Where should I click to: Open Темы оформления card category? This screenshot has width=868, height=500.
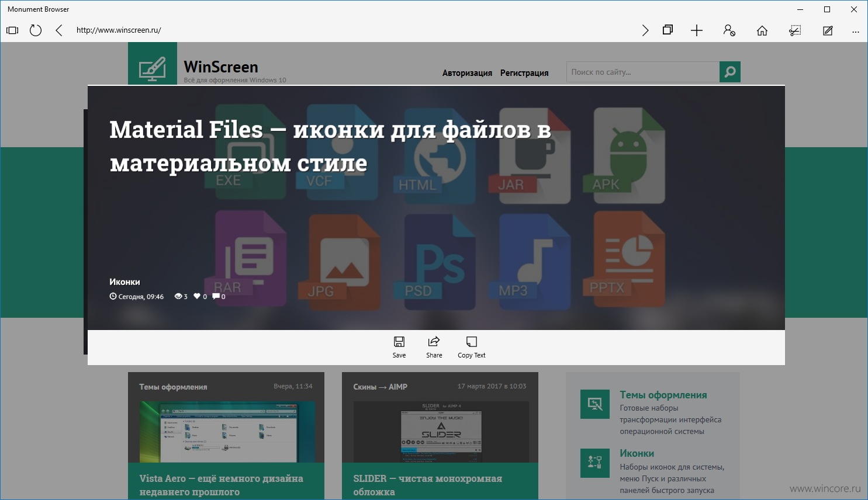coord(173,387)
